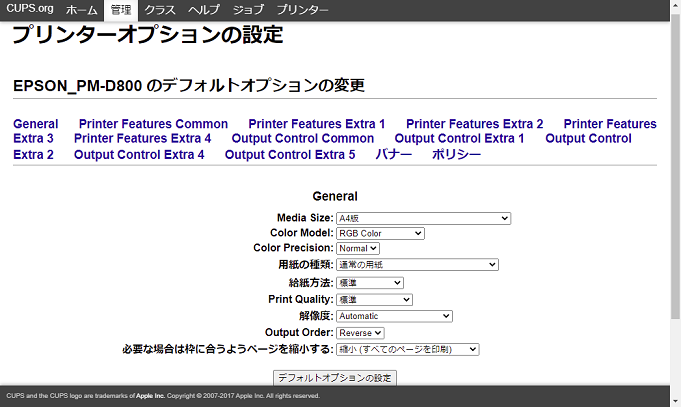This screenshot has width=681, height=407.
Task: Open the Print Quality dropdown
Action: [374, 300]
